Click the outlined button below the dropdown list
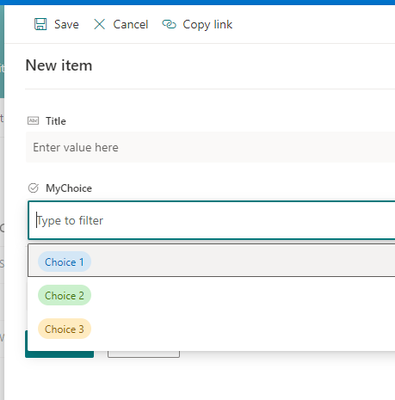The height and width of the screenshot is (400, 395). (x=144, y=354)
